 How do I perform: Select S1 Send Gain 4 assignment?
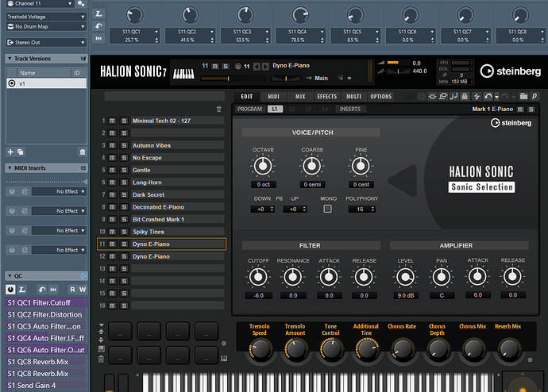(46, 386)
